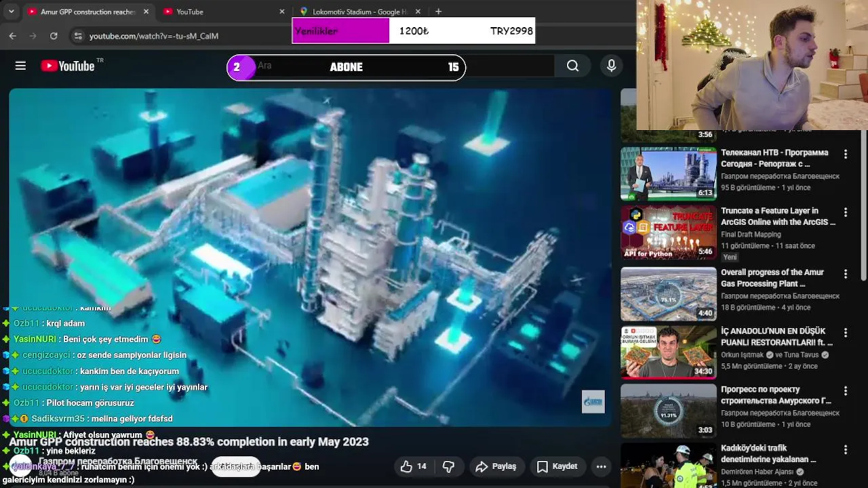
Task: Open Overall progress of the Amur title
Action: tap(772, 278)
